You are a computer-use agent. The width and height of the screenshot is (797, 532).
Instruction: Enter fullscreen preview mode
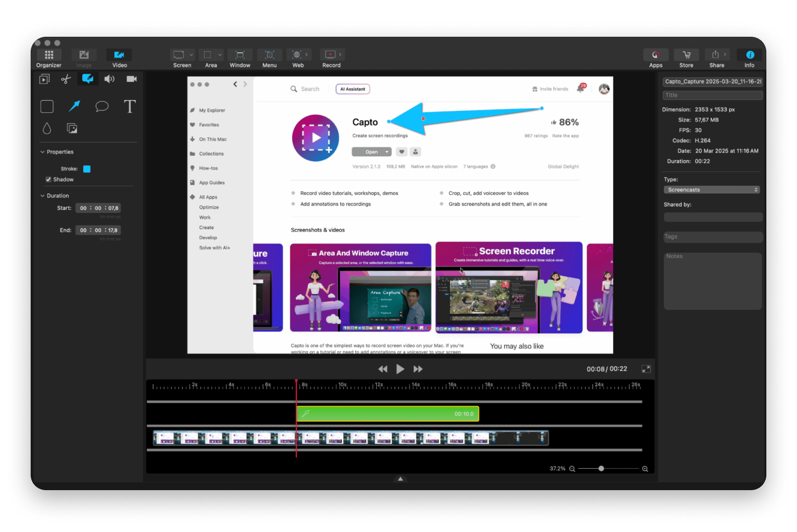point(646,368)
